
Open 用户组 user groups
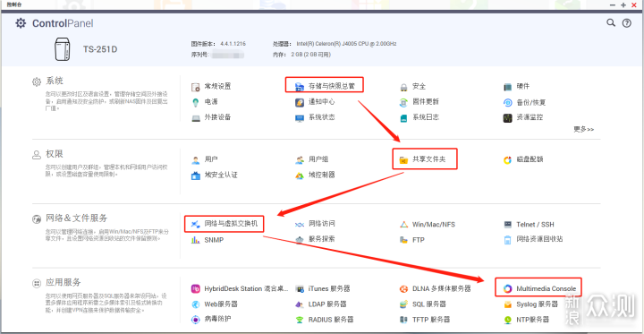coord(311,159)
